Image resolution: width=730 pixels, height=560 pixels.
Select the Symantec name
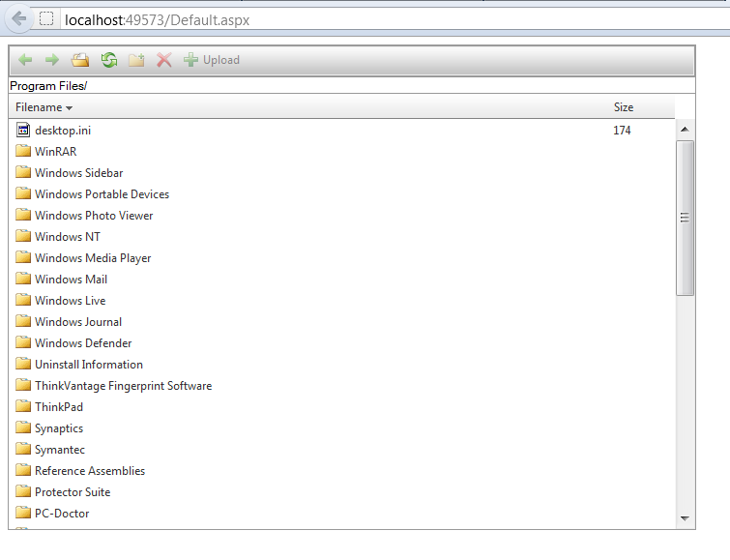pos(60,450)
